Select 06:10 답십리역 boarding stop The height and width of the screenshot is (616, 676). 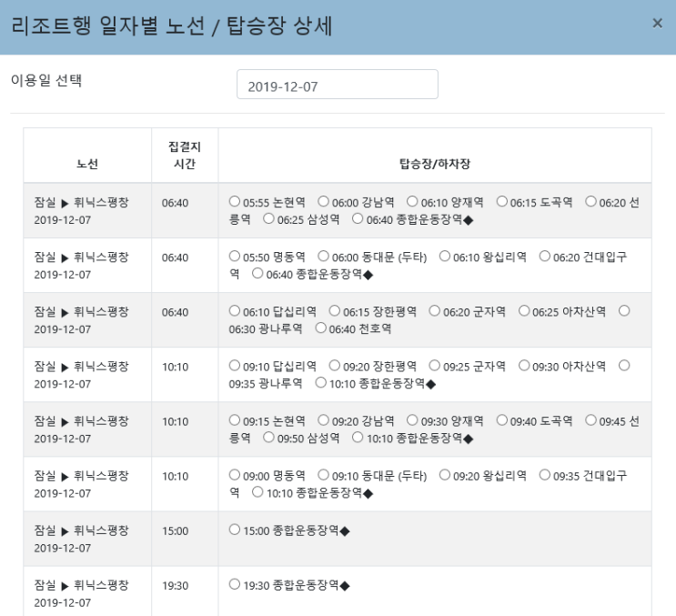tap(235, 311)
